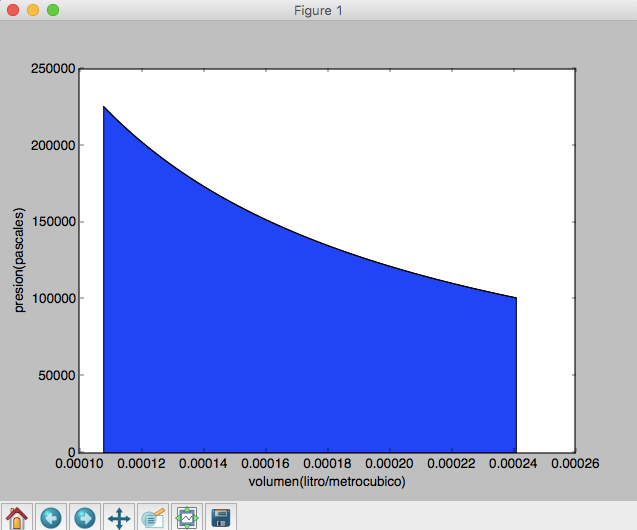Image resolution: width=637 pixels, height=530 pixels.
Task: Open the configure subplots tool
Action: 187,517
